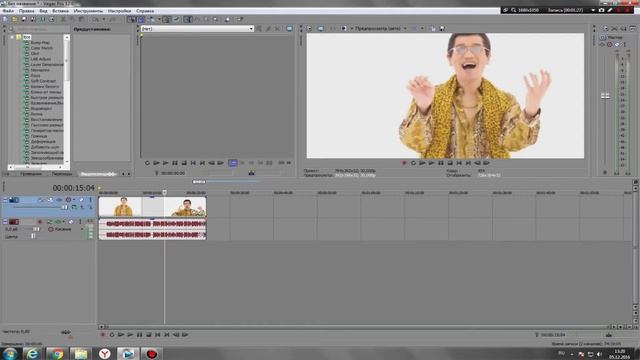Click the Undo toolbar icon
This screenshot has height=360, width=640.
click(95, 19)
